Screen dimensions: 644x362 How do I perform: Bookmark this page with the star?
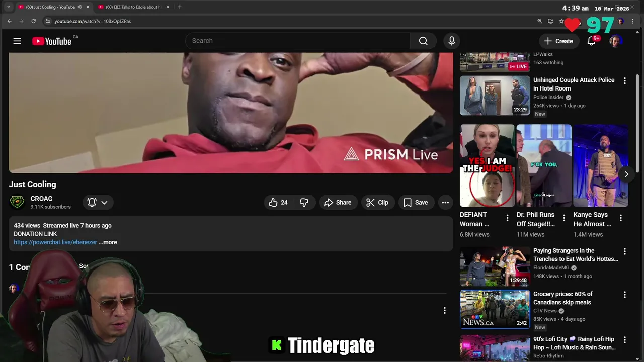coord(561,21)
